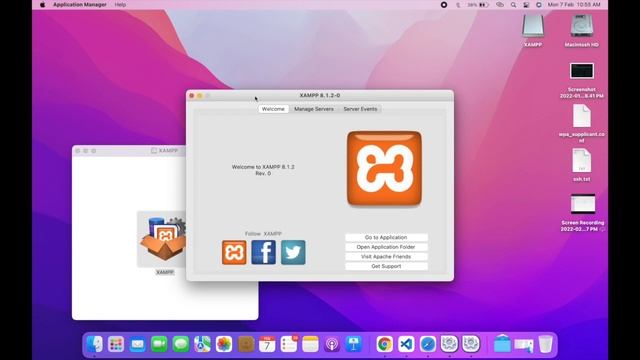Open Keynote from the dock
Viewport: 640px width, 360px height.
point(353,344)
